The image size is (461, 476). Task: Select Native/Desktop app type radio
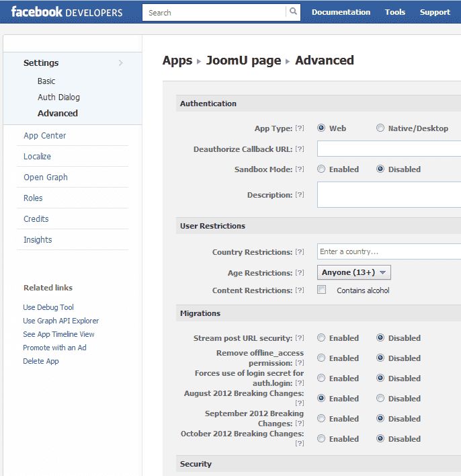pos(380,128)
